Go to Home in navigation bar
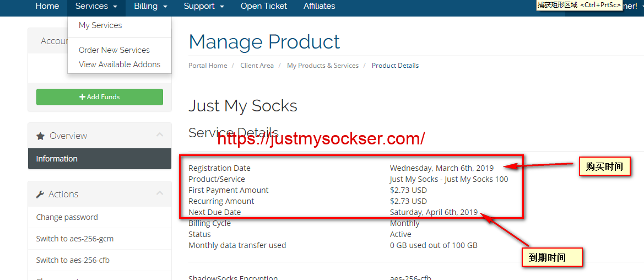Image resolution: width=644 pixels, height=280 pixels. coord(47,6)
